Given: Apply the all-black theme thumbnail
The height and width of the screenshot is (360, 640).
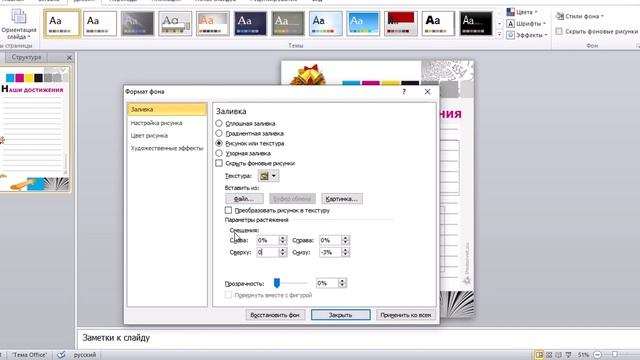Looking at the screenshot, I should click(476, 24).
